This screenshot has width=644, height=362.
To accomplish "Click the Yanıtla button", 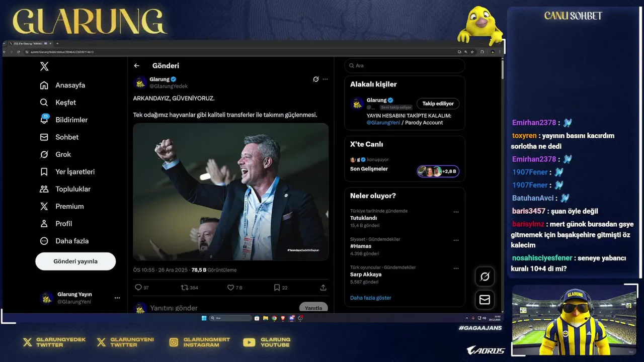I will [313, 308].
